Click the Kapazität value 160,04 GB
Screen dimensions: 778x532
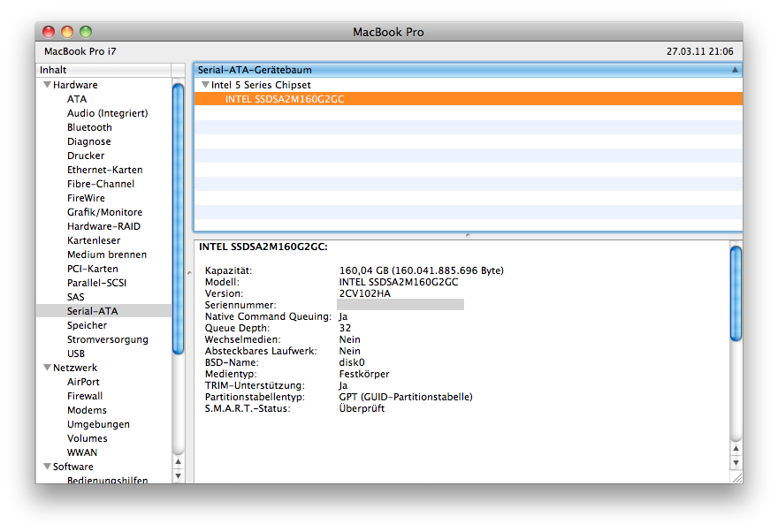(x=421, y=270)
